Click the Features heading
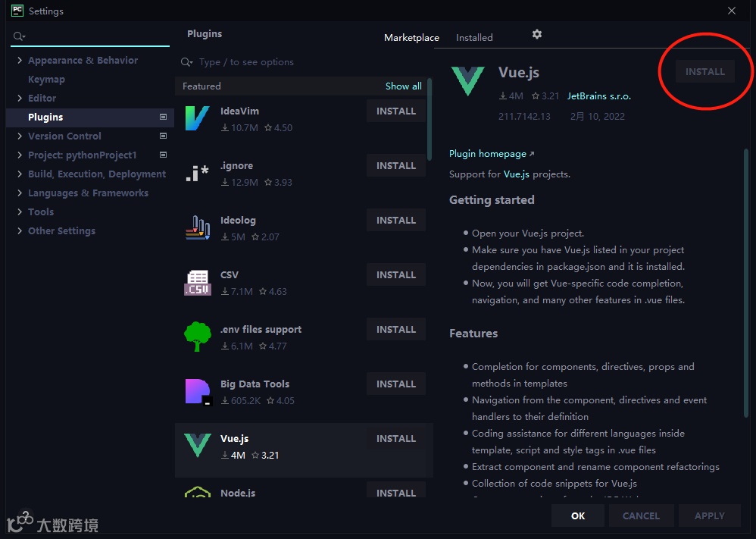 click(x=473, y=334)
